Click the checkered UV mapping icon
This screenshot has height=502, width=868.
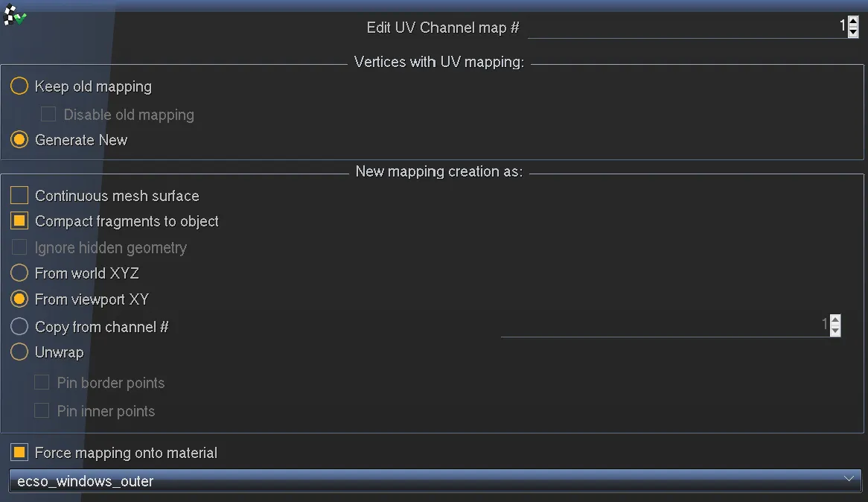point(14,16)
